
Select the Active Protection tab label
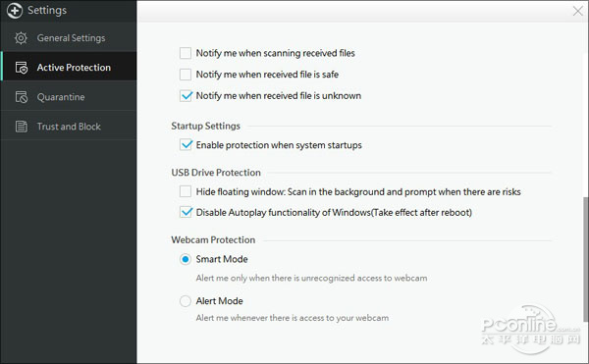coord(74,68)
